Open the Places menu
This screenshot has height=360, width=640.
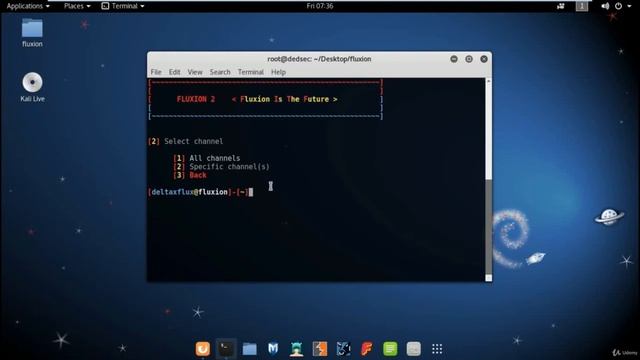(x=77, y=6)
